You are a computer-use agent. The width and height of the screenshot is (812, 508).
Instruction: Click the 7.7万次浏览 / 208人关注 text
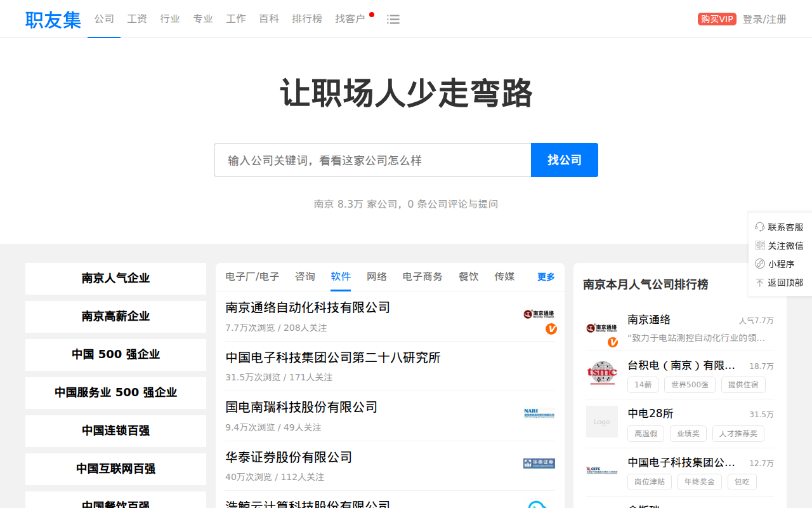[x=276, y=328]
